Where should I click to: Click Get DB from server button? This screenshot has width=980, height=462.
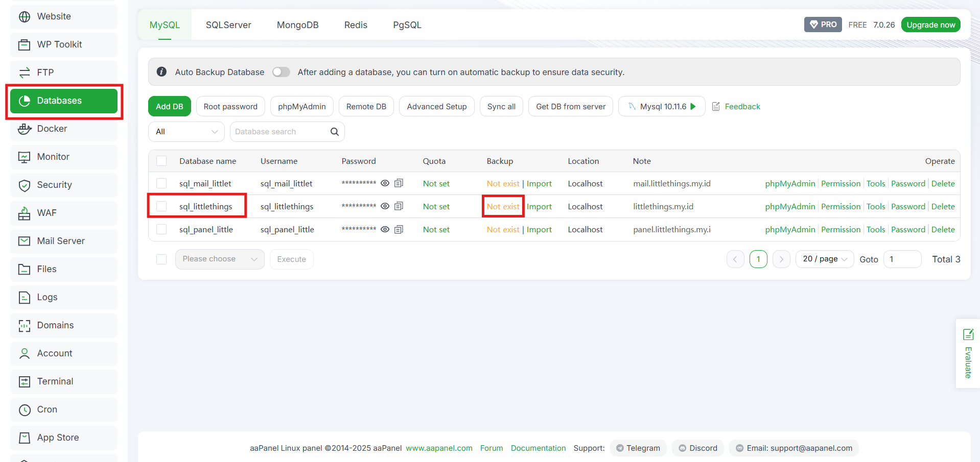[x=571, y=106]
